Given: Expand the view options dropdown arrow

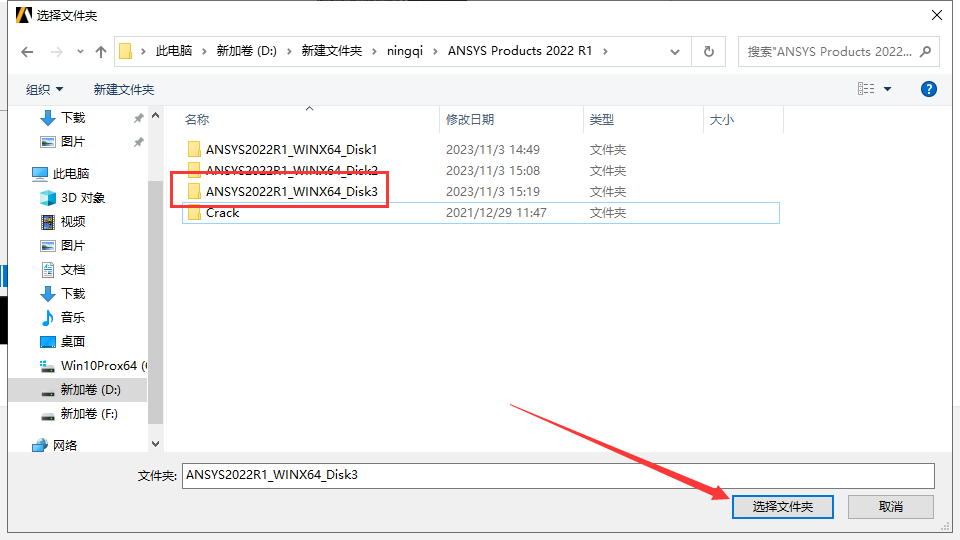Looking at the screenshot, I should pyautogui.click(x=887, y=89).
